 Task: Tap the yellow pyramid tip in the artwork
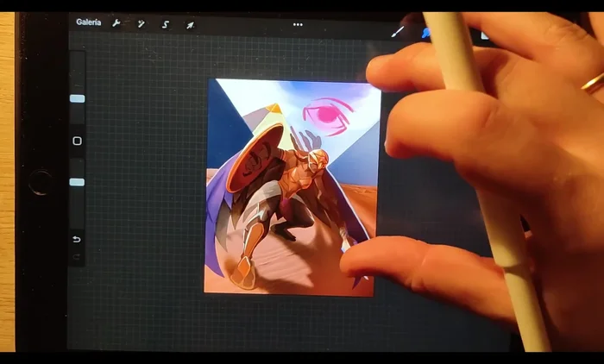pyautogui.click(x=274, y=110)
